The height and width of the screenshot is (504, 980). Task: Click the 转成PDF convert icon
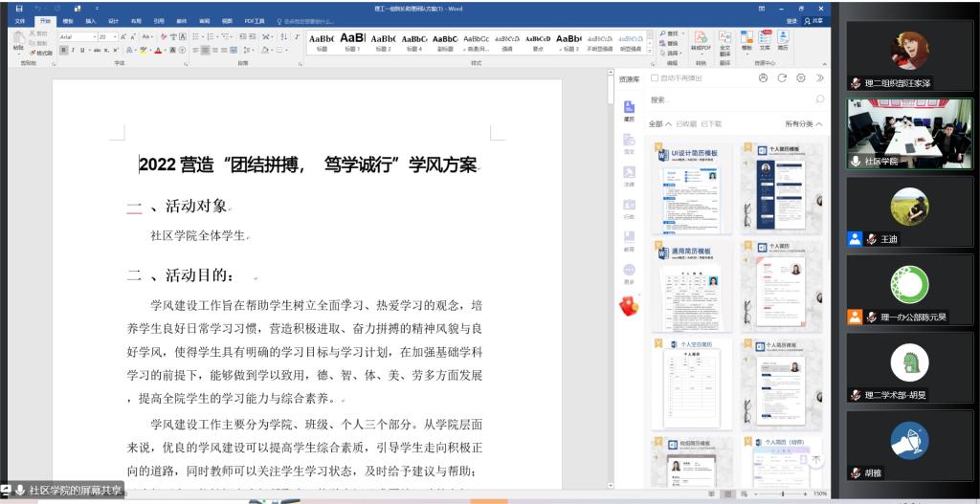(x=701, y=40)
